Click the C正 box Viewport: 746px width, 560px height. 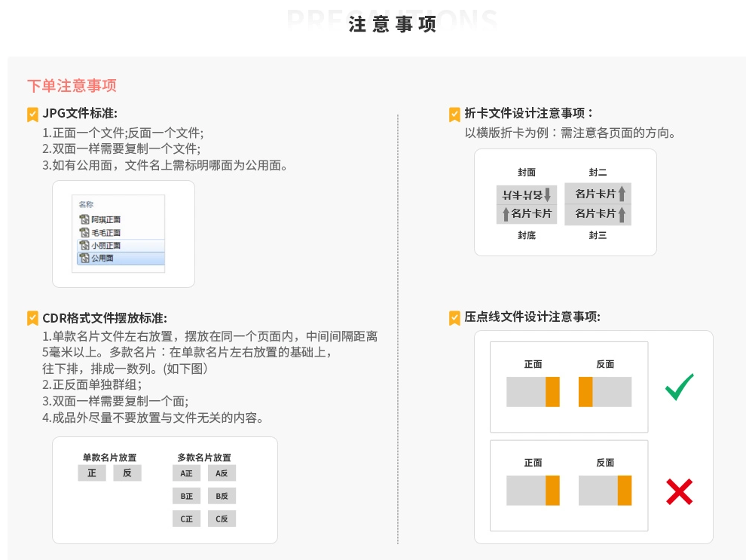click(x=187, y=519)
